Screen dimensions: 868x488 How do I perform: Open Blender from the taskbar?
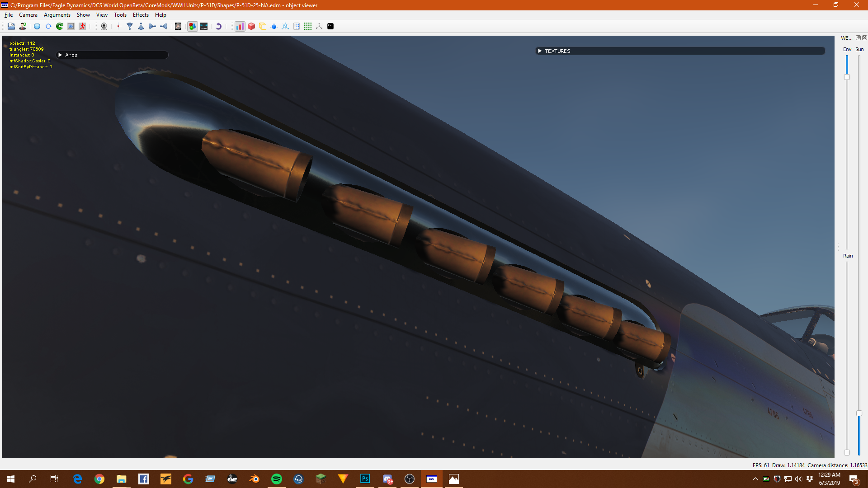pos(255,479)
